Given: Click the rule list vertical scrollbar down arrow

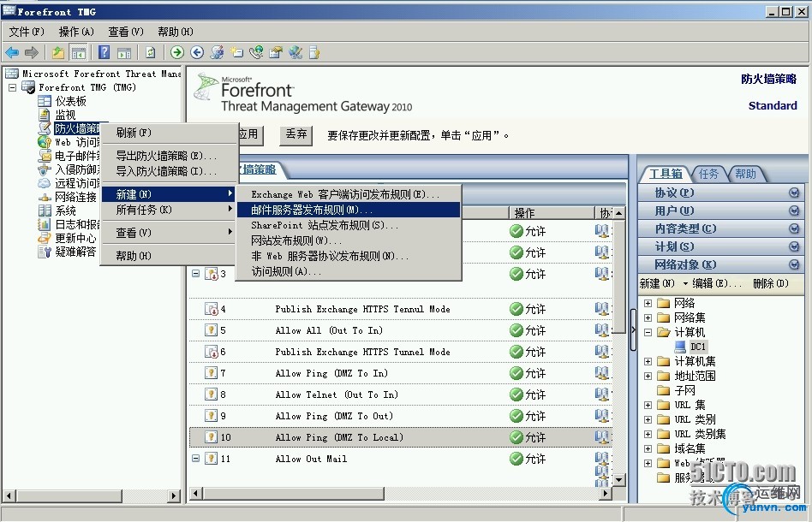Looking at the screenshot, I should pyautogui.click(x=618, y=480).
